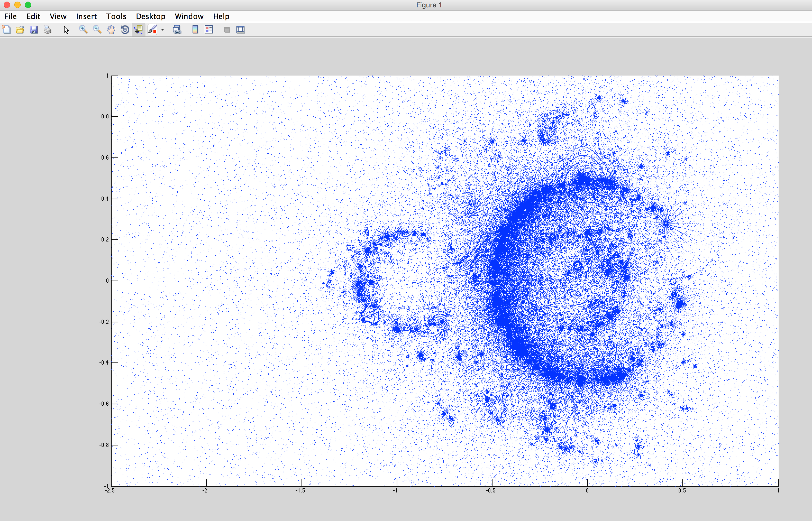The width and height of the screenshot is (812, 521).
Task: Select the Zoom Out magnifier tool
Action: [97, 30]
